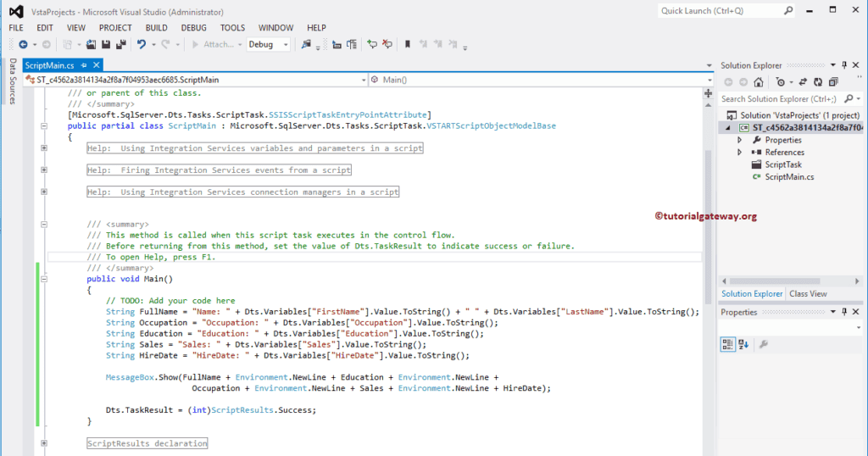Open the FILE menu
Viewport: 868px width, 456px height.
point(16,28)
